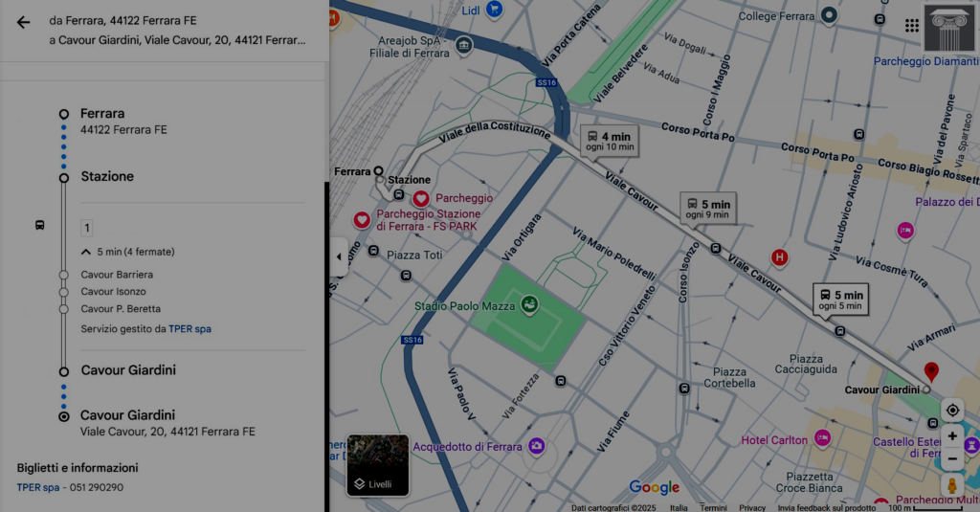This screenshot has height=512, width=980.
Task: Open the Livelli layers thumbnail
Action: 378,465
